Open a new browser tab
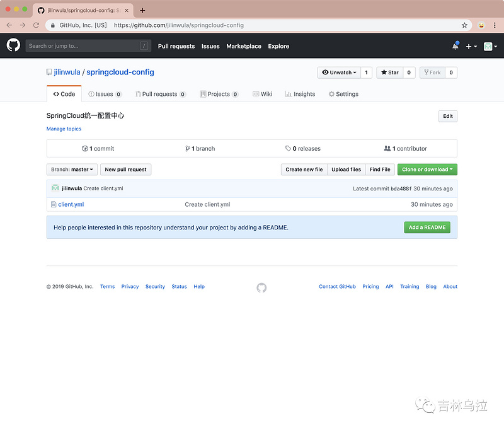Viewport: 504px width, 428px height. [142, 11]
